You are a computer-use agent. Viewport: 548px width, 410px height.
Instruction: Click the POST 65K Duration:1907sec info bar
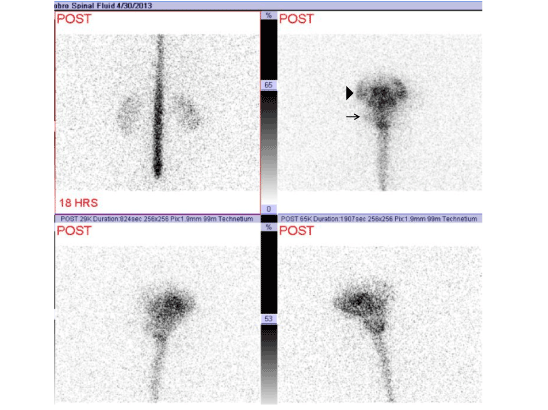click(x=380, y=219)
